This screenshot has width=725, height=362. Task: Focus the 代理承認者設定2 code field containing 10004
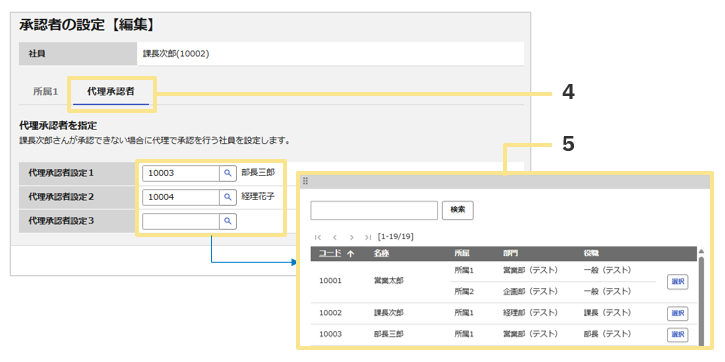(x=181, y=197)
